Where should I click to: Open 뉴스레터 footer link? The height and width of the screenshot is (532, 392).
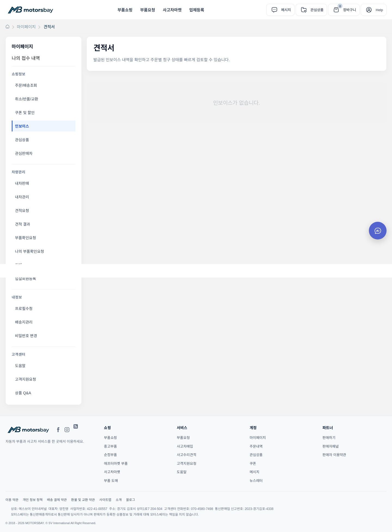(256, 481)
